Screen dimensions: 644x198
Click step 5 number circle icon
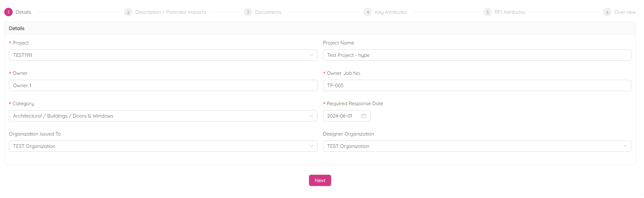point(488,12)
